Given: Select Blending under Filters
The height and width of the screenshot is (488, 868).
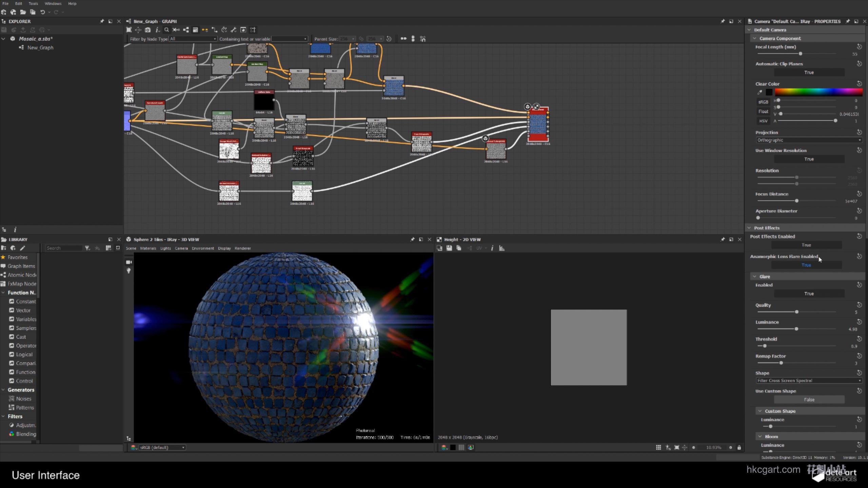Looking at the screenshot, I should click(26, 434).
